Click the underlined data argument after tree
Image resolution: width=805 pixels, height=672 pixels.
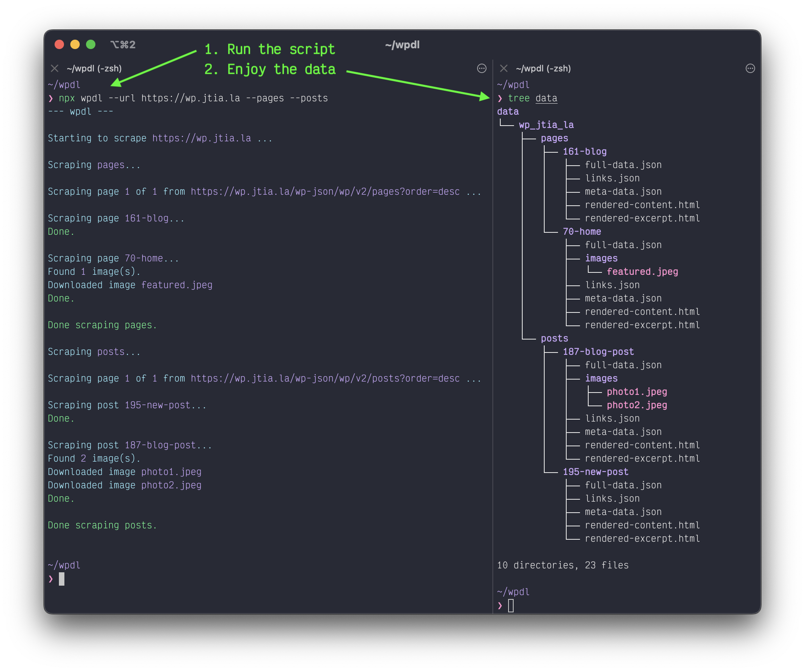point(546,98)
